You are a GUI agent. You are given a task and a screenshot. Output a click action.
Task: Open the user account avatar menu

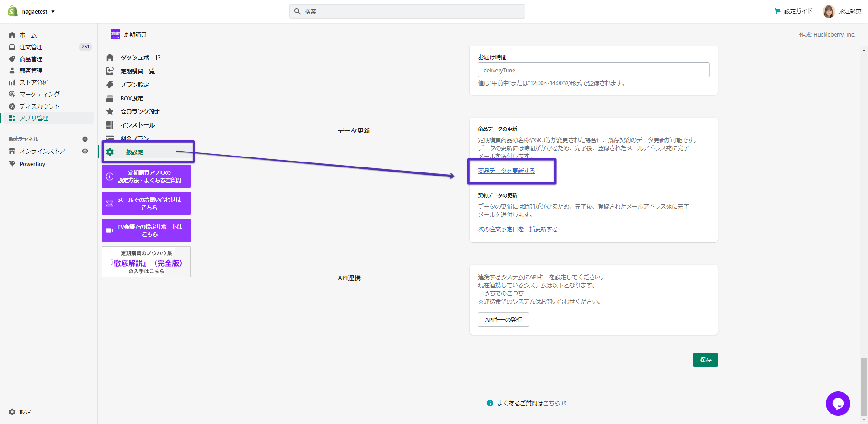pyautogui.click(x=829, y=11)
